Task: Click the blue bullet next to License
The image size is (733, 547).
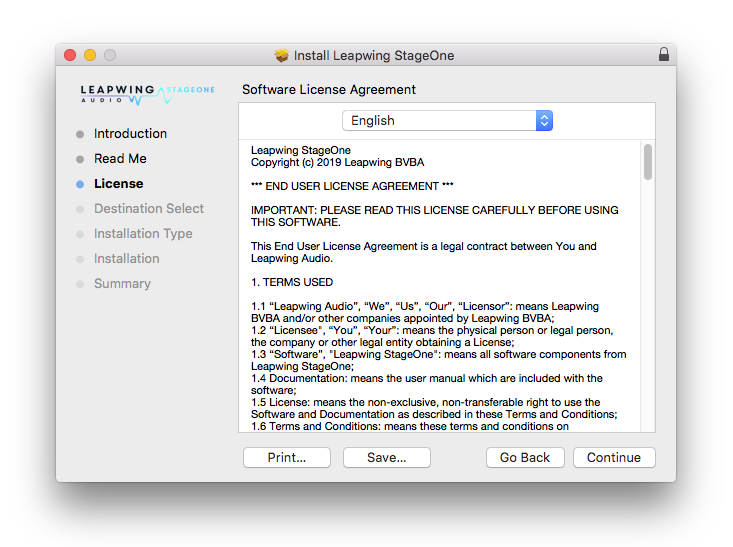Action: click(x=80, y=184)
